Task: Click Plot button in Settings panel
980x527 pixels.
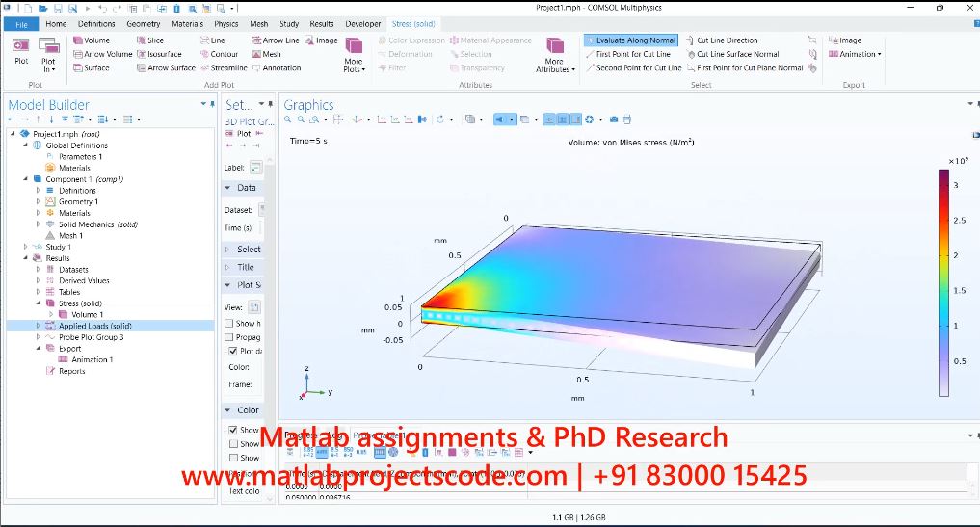Action: (x=239, y=133)
